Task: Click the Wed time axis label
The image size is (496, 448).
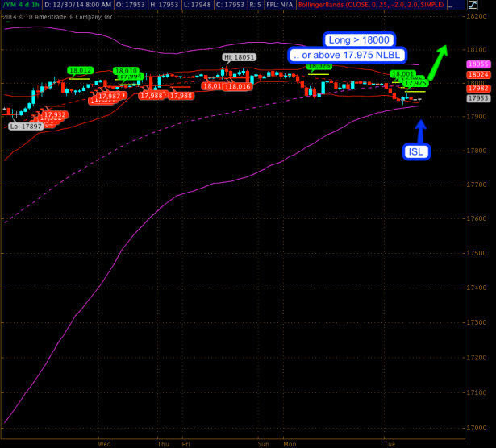Action: 103,442
